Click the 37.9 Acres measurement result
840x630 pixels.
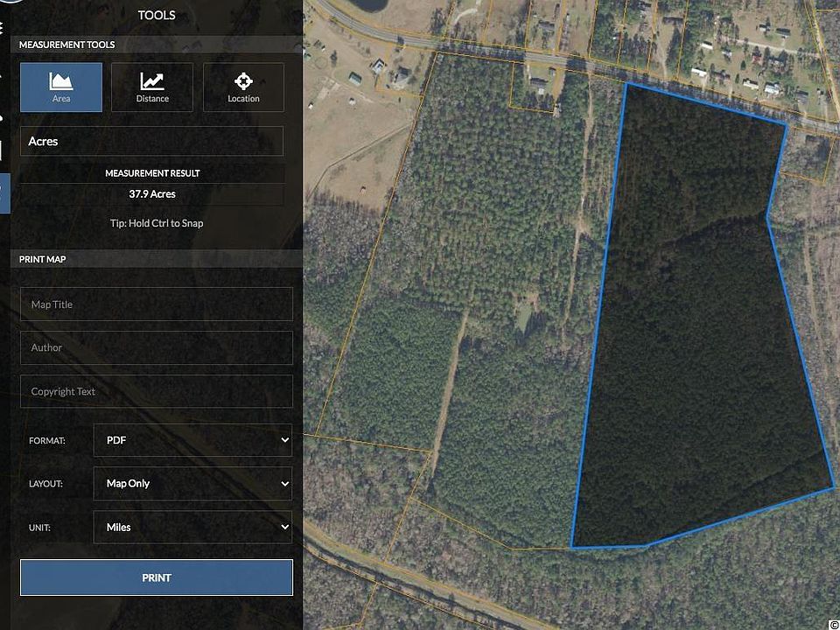(152, 194)
